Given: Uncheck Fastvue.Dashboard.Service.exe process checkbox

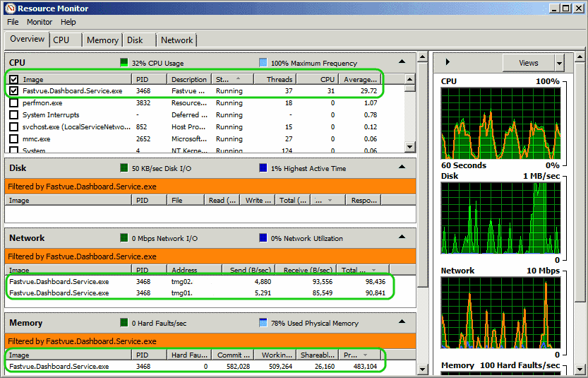Looking at the screenshot, I should coord(14,91).
